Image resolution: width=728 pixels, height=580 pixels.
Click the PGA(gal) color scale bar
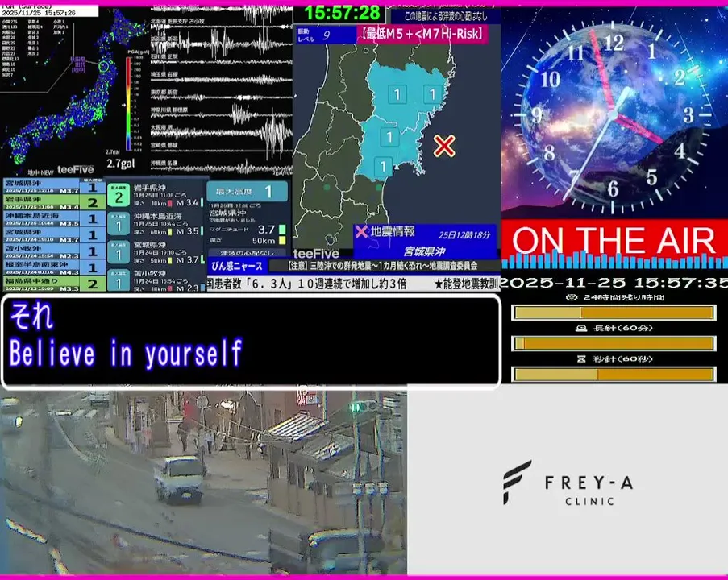pos(128,104)
